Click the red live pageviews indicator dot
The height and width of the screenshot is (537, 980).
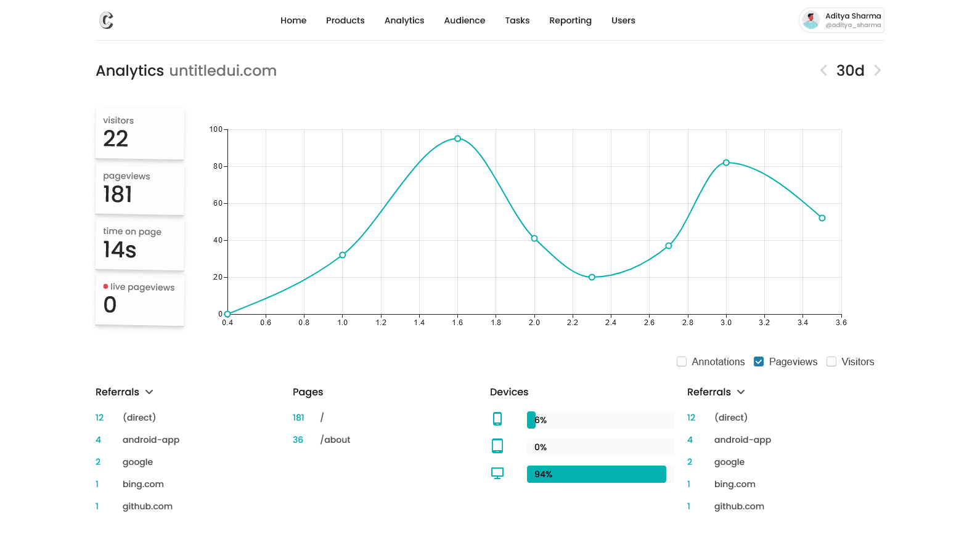(x=105, y=286)
